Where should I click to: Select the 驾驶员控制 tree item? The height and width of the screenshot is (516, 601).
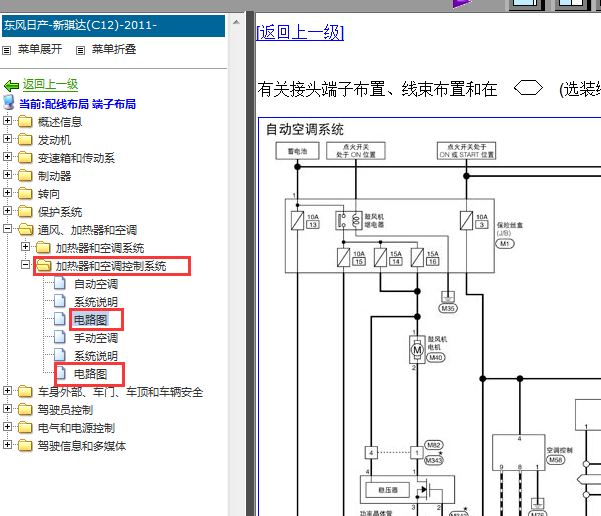(65, 410)
